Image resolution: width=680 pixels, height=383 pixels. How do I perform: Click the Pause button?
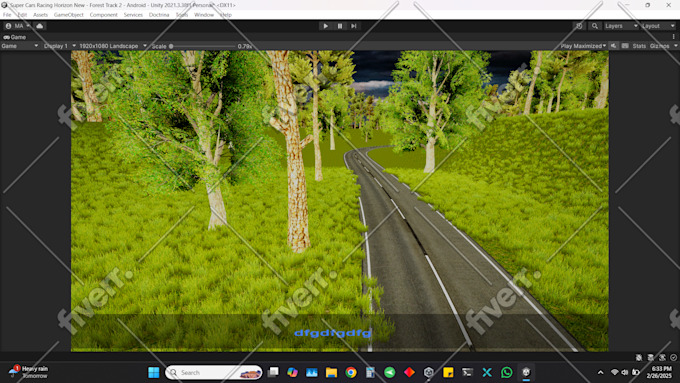[340, 26]
